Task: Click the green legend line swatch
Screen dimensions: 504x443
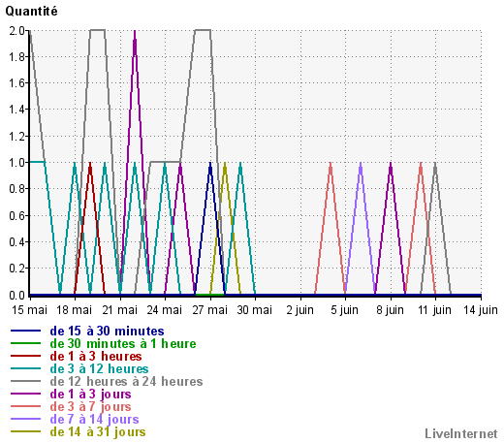Action: 25,343
